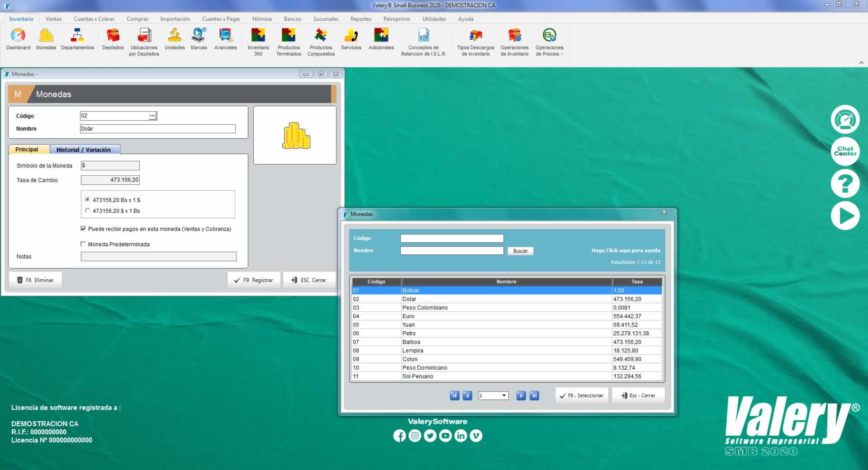Viewport: 868px width, 470px height.
Task: Open the Aranceles icon
Action: [225, 39]
